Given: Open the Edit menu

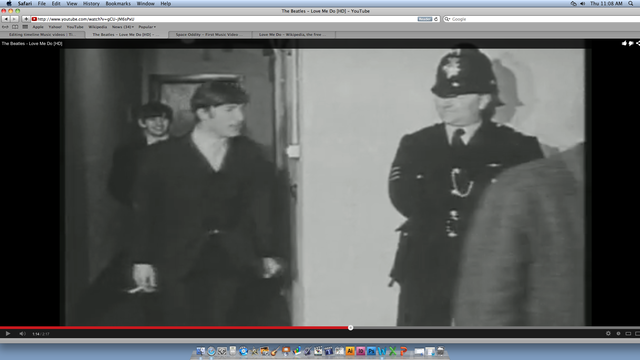Looking at the screenshot, I should coord(56,4).
